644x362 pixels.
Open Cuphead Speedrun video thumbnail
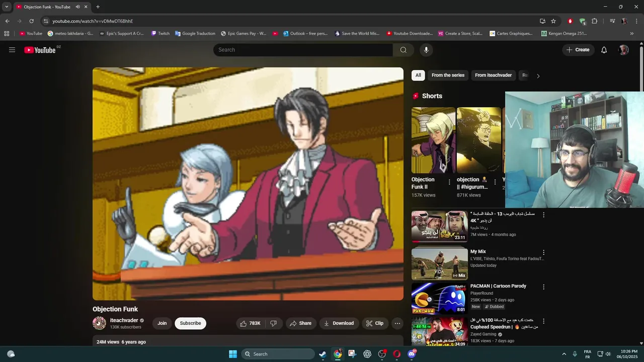[439, 332]
